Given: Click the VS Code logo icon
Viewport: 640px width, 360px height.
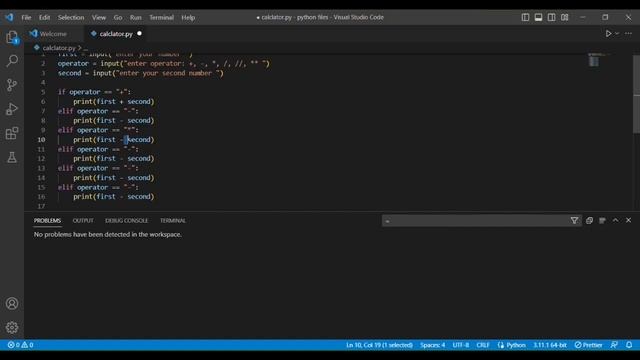Looking at the screenshot, I should coord(9,17).
